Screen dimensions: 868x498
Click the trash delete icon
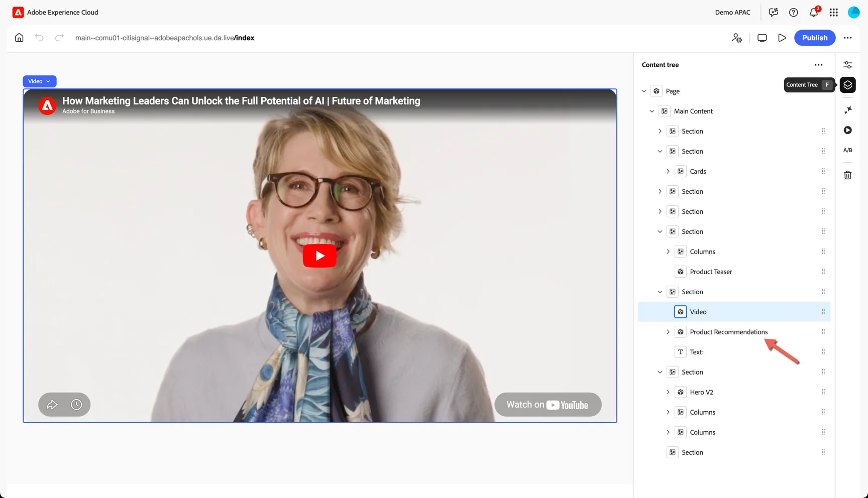[848, 175]
